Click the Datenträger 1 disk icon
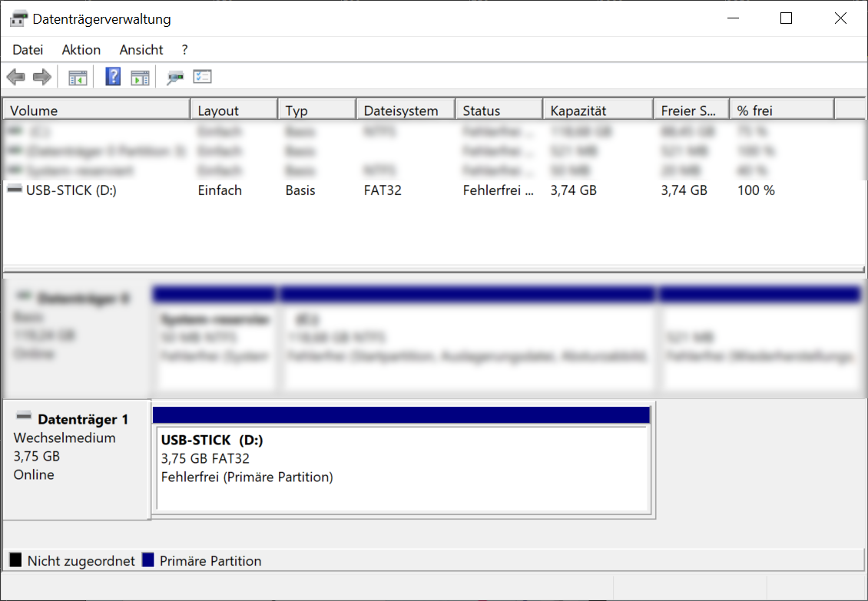 point(23,418)
